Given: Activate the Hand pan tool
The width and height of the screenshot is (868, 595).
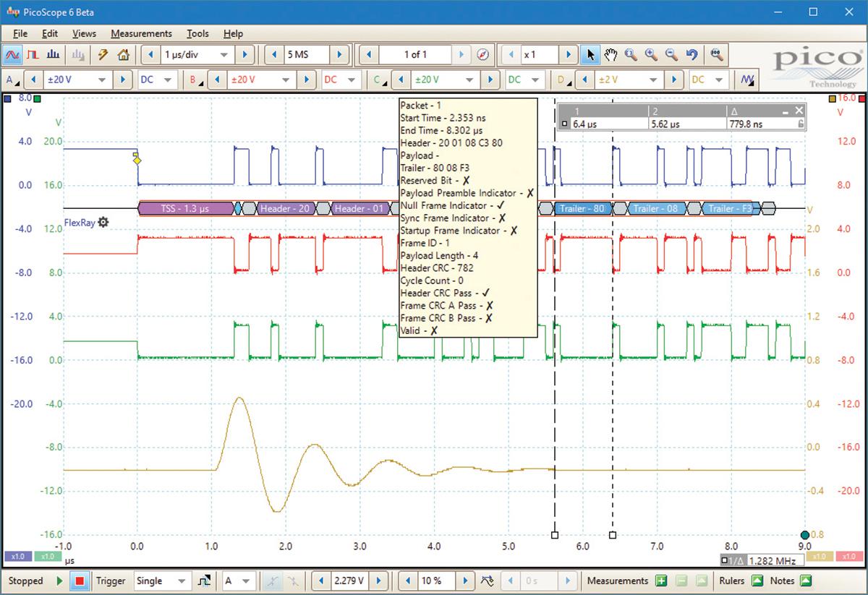Looking at the screenshot, I should pos(611,54).
